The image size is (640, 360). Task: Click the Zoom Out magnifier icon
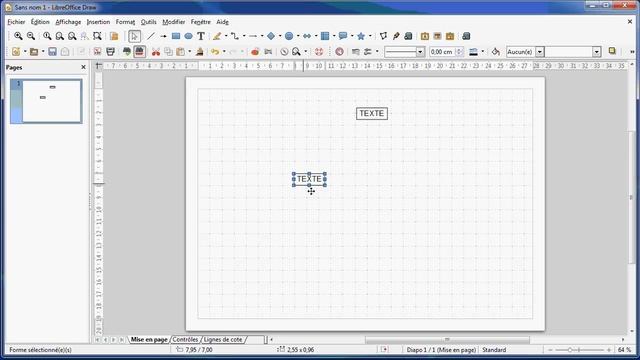coord(31,36)
